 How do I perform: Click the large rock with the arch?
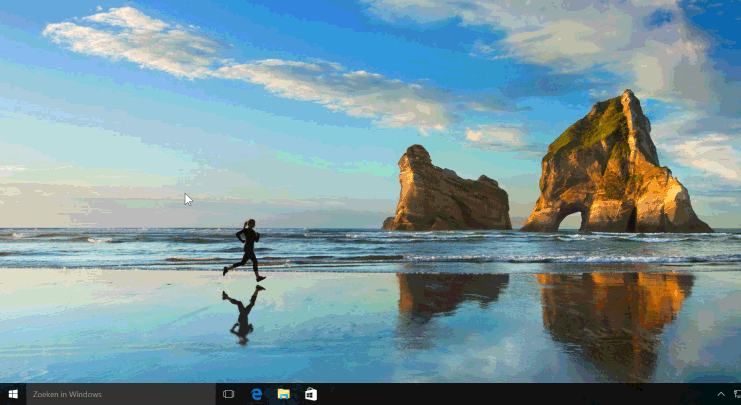coord(615,170)
